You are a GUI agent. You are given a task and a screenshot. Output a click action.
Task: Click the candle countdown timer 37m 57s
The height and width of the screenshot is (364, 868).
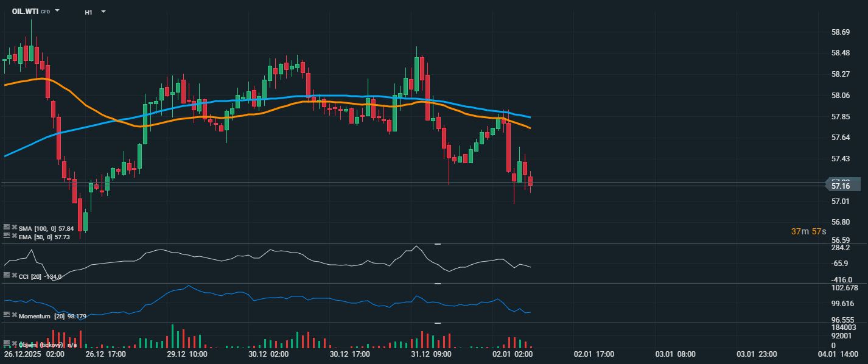point(808,232)
